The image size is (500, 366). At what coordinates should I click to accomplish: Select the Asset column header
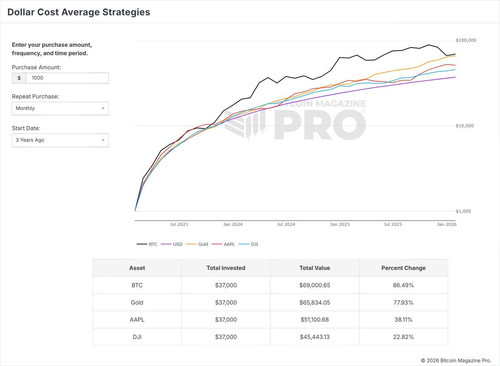click(137, 268)
